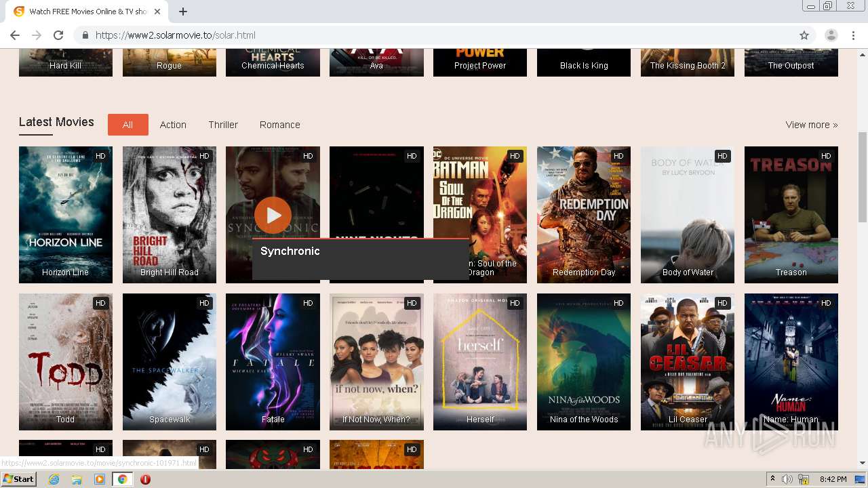The width and height of the screenshot is (868, 488).
Task: Click the 8:42 PM taskbar clock
Action: click(x=833, y=479)
